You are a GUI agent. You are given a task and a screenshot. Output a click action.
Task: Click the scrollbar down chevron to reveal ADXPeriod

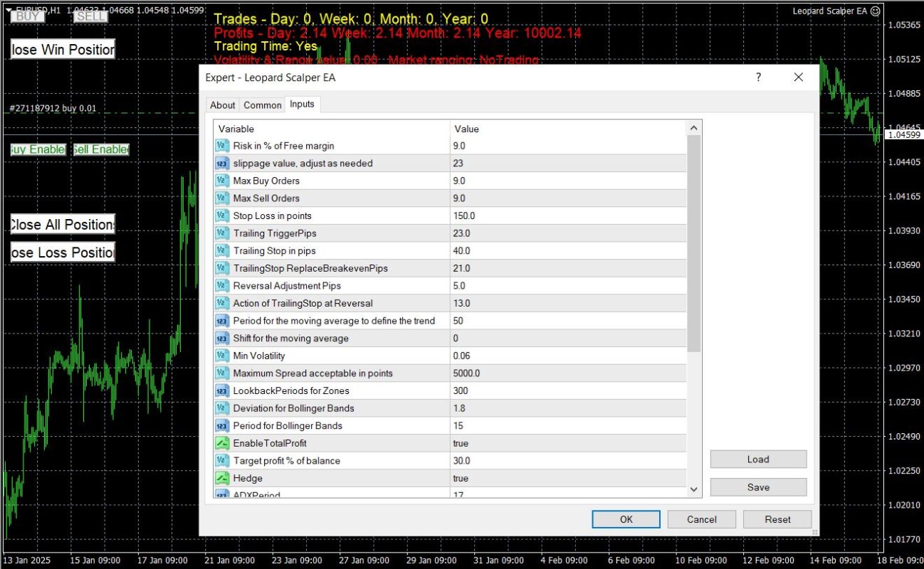(x=693, y=489)
